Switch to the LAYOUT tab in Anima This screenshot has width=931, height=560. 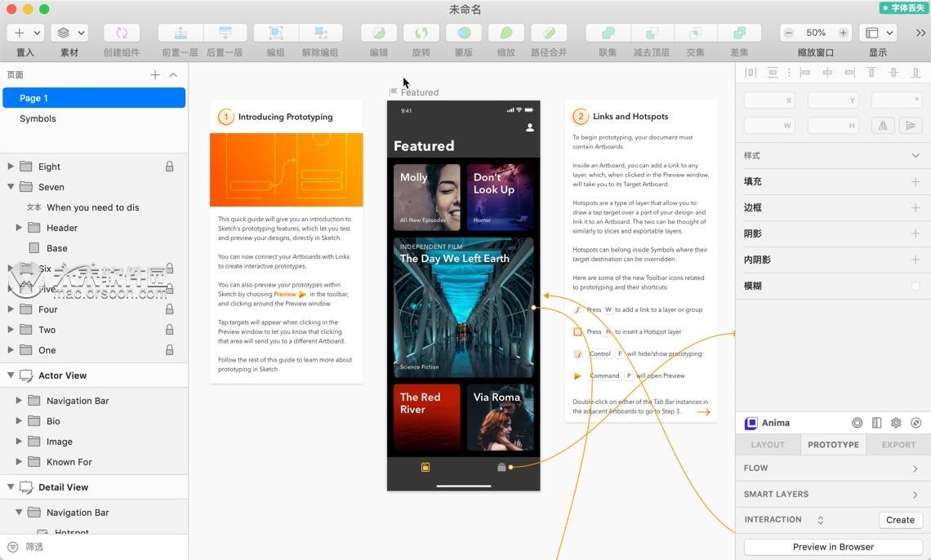click(767, 445)
